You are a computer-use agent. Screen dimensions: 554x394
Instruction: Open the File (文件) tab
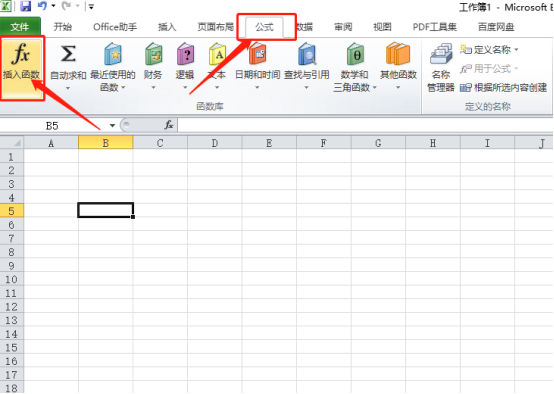coord(20,27)
